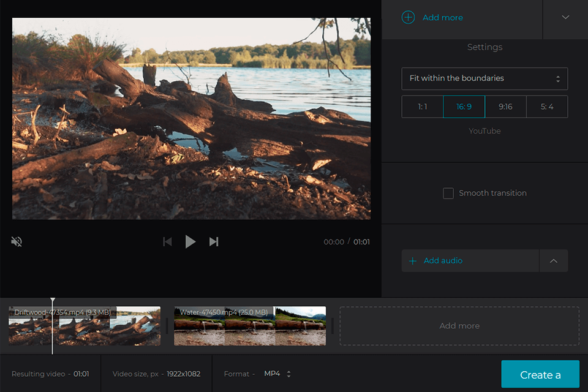Expand the chevron at top right
The height and width of the screenshot is (392, 588).
[x=565, y=17]
